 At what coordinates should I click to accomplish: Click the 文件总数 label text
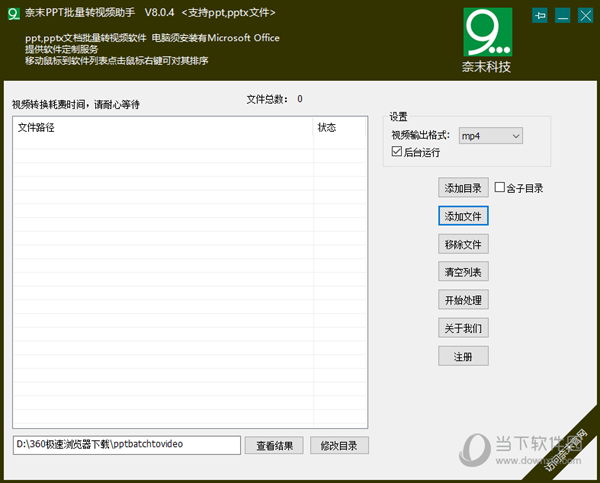click(x=267, y=100)
